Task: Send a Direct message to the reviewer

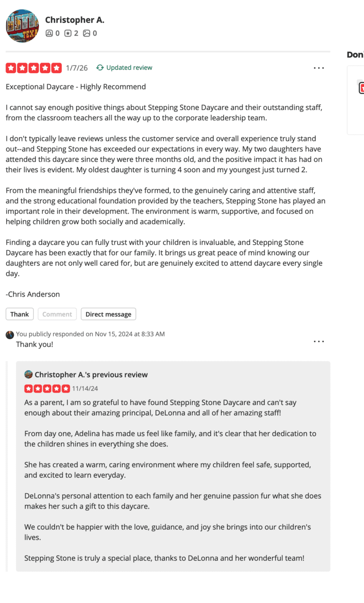Action: pyautogui.click(x=108, y=314)
